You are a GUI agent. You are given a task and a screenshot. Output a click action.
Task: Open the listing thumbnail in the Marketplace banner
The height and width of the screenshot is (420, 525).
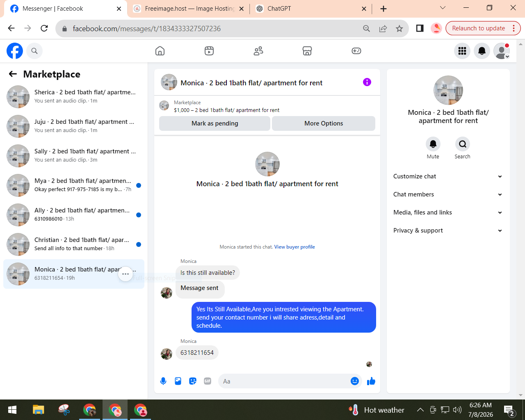click(164, 106)
